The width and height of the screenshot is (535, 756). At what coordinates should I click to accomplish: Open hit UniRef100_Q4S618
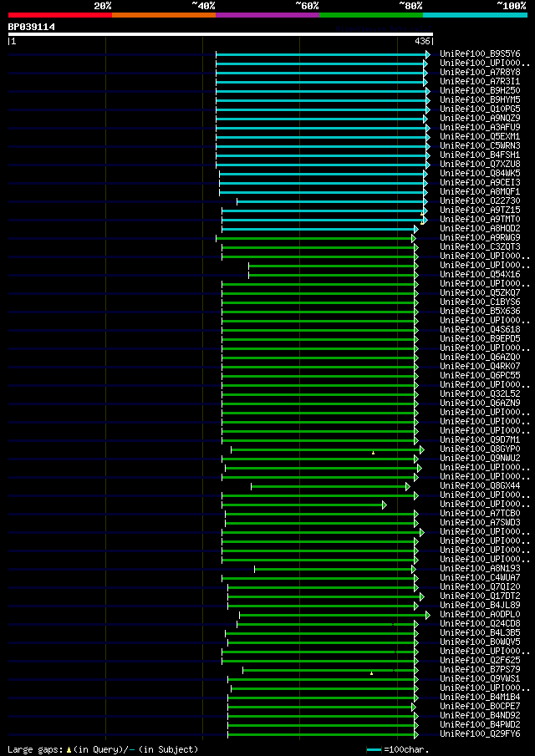click(x=480, y=329)
